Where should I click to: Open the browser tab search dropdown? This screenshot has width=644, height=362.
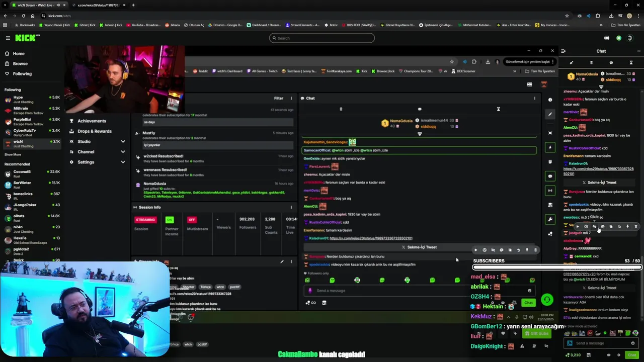[x=6, y=5]
